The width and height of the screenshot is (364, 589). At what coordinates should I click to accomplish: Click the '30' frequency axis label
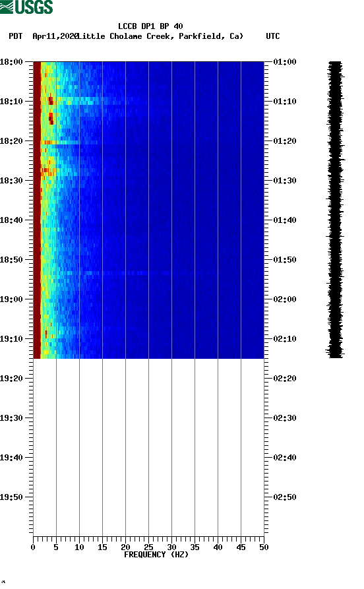[x=171, y=547]
